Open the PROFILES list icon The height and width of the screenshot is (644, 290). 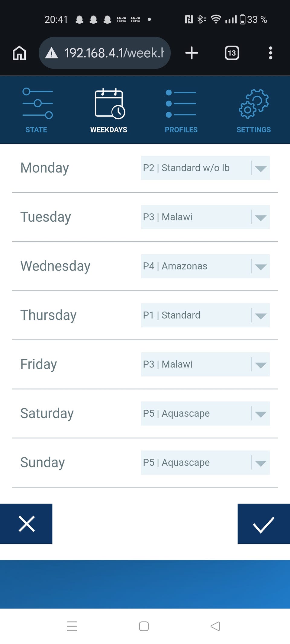coord(181,104)
